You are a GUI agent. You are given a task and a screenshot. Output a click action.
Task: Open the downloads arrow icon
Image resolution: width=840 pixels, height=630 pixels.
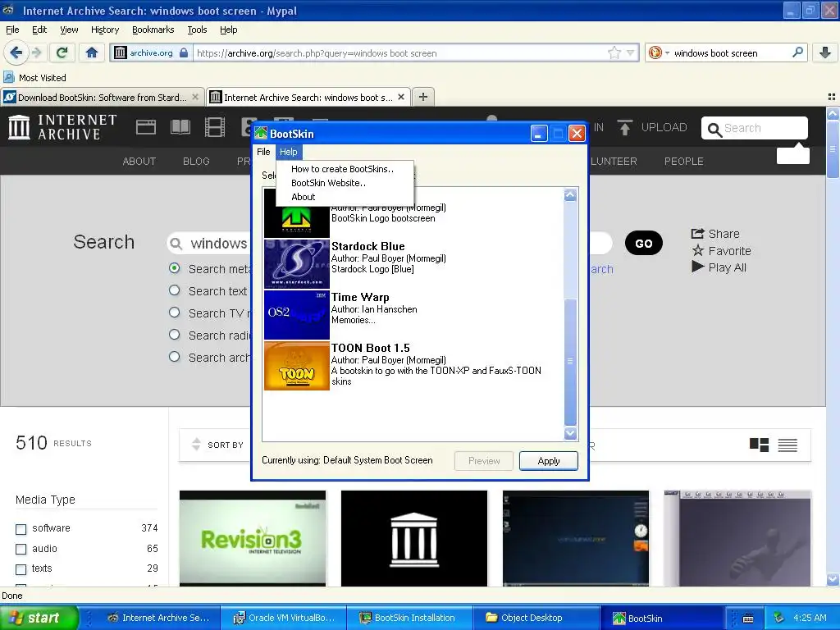point(825,52)
